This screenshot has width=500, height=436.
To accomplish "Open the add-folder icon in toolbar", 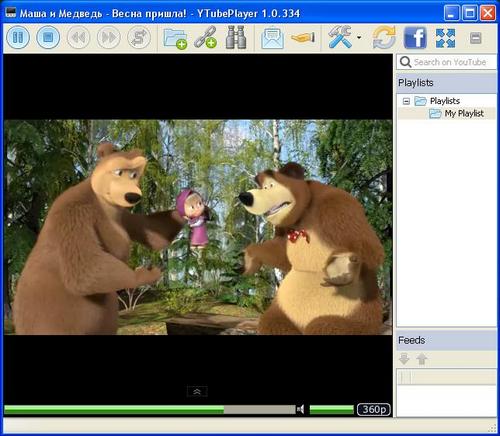I will tap(175, 38).
